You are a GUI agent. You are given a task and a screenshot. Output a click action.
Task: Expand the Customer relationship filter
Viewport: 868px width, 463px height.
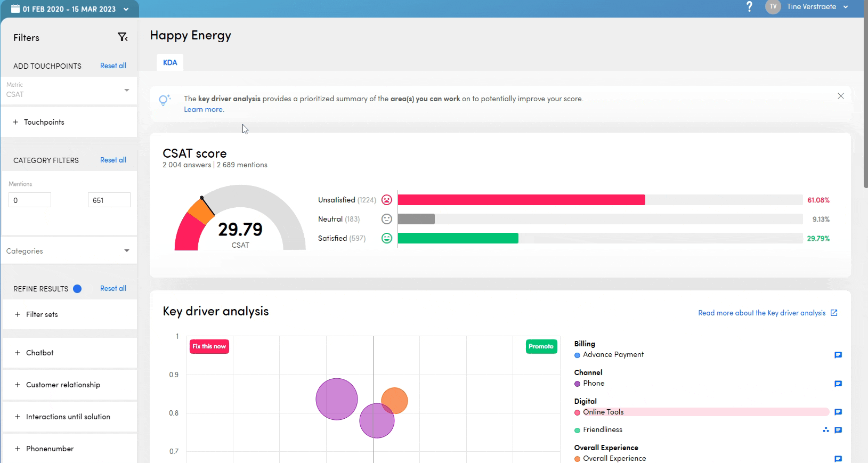click(x=63, y=385)
